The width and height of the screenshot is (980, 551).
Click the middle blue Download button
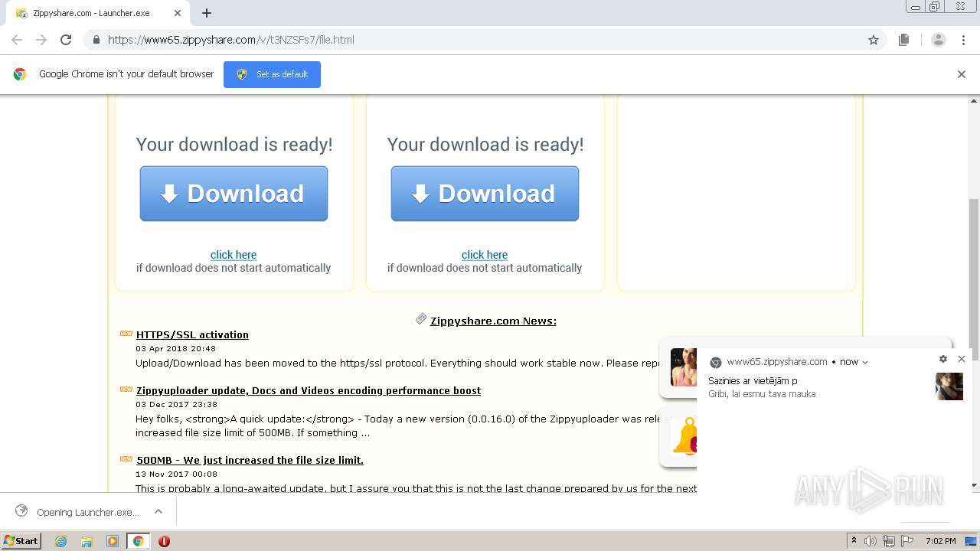click(485, 194)
